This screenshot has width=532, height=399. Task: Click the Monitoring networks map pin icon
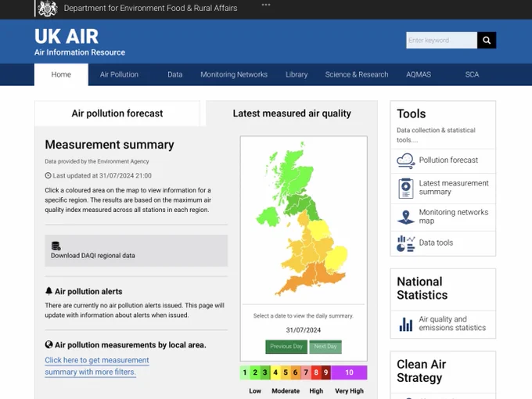406,217
